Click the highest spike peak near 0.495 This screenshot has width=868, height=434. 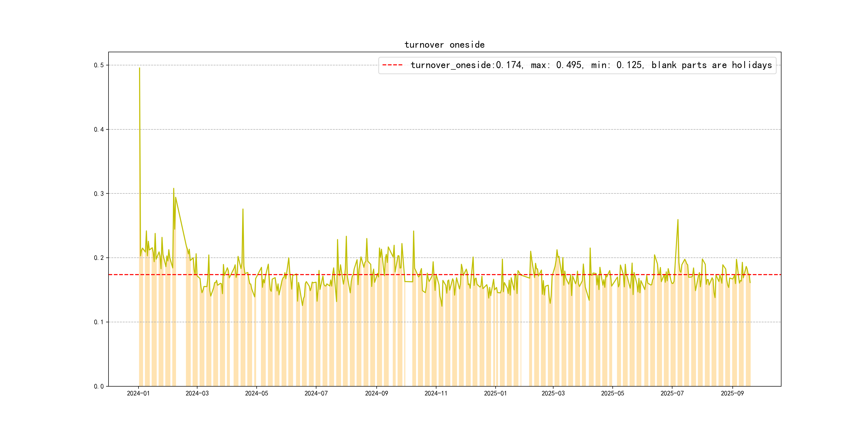point(140,68)
